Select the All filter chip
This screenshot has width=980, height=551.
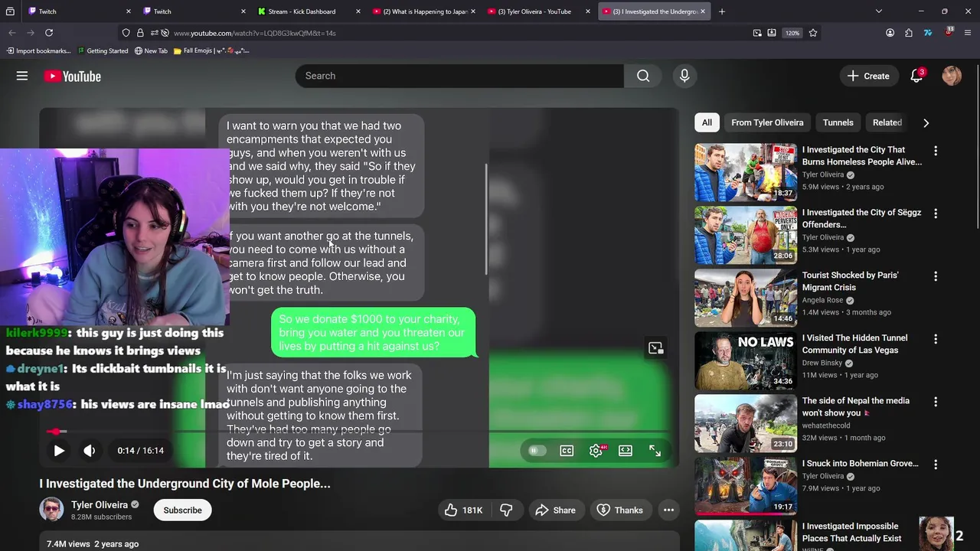point(707,122)
